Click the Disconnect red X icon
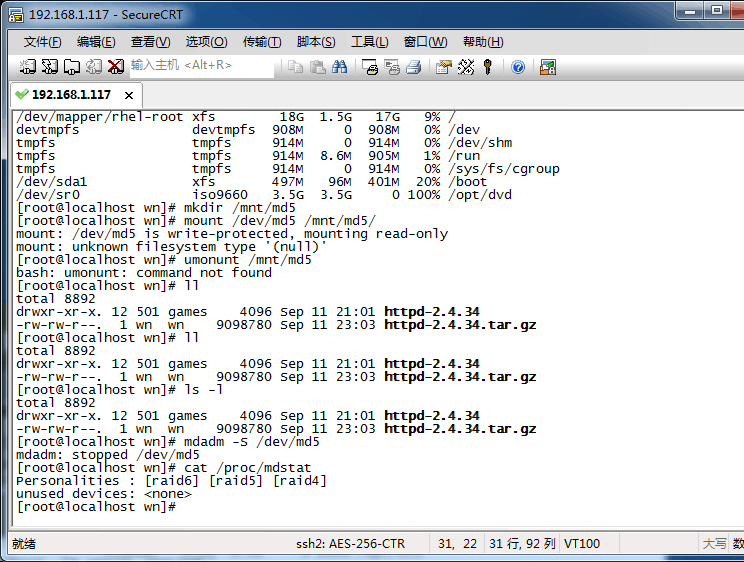 coord(116,67)
